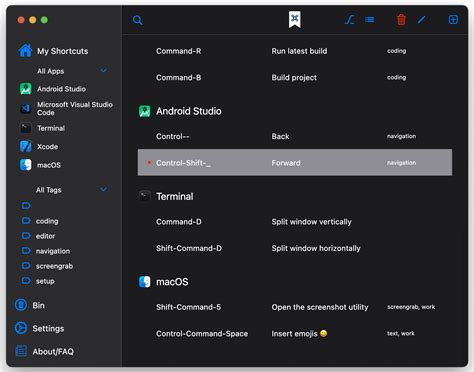Collapse the All Apps chevron
The height and width of the screenshot is (372, 474).
click(104, 71)
